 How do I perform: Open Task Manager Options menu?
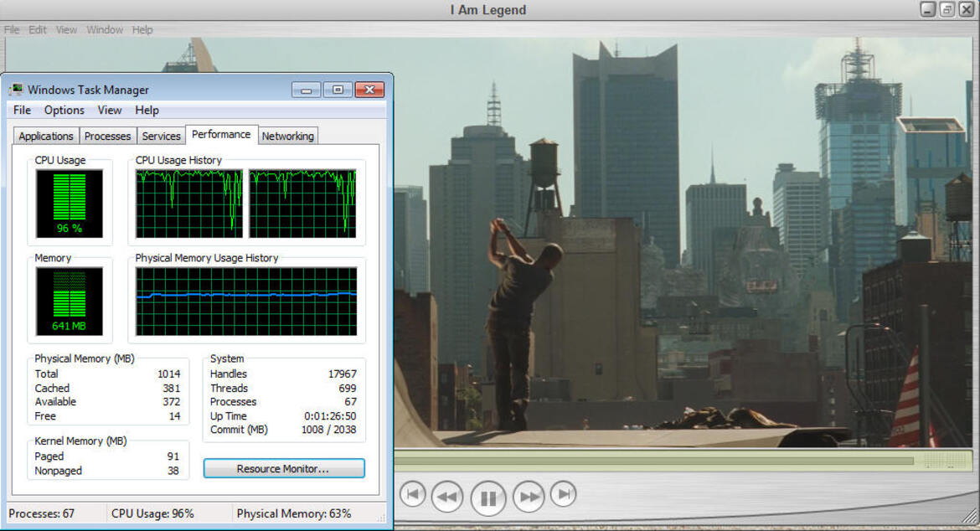click(x=64, y=110)
